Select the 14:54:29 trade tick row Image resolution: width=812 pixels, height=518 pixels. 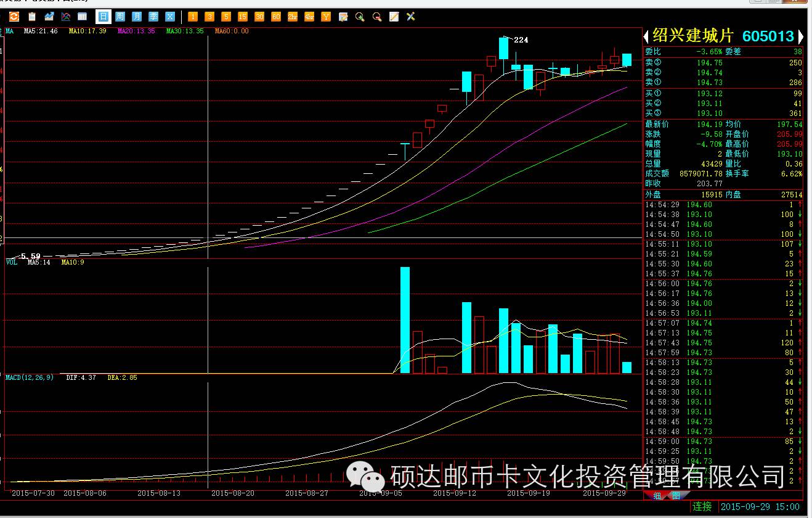click(724, 204)
